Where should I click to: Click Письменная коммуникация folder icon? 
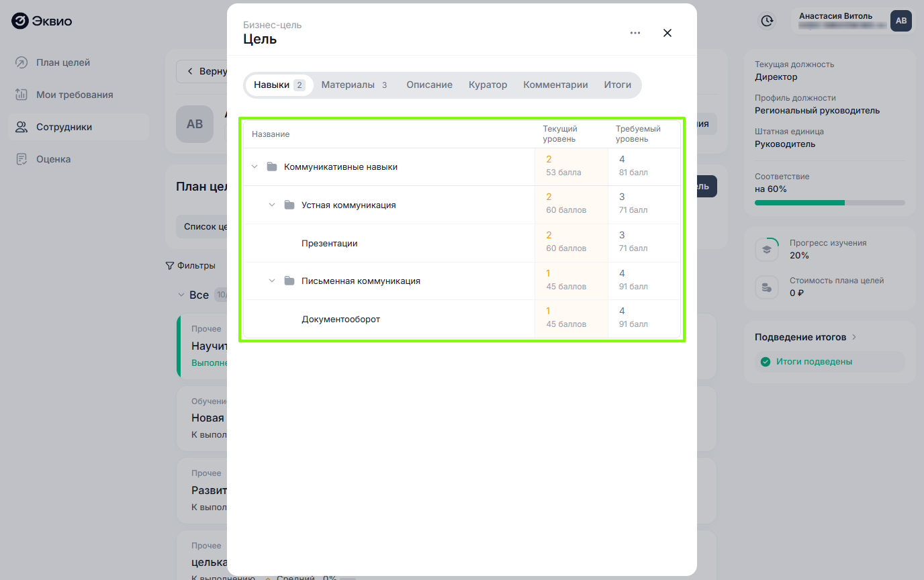(289, 281)
